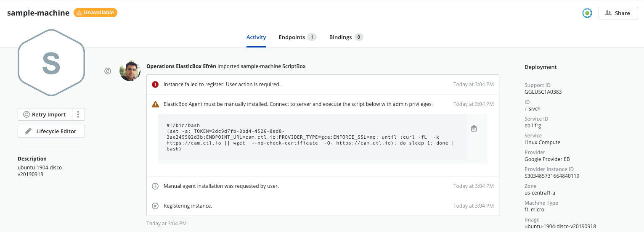Click the us-central1-a zone value
Image resolution: width=644 pixels, height=232 pixels.
540,192
